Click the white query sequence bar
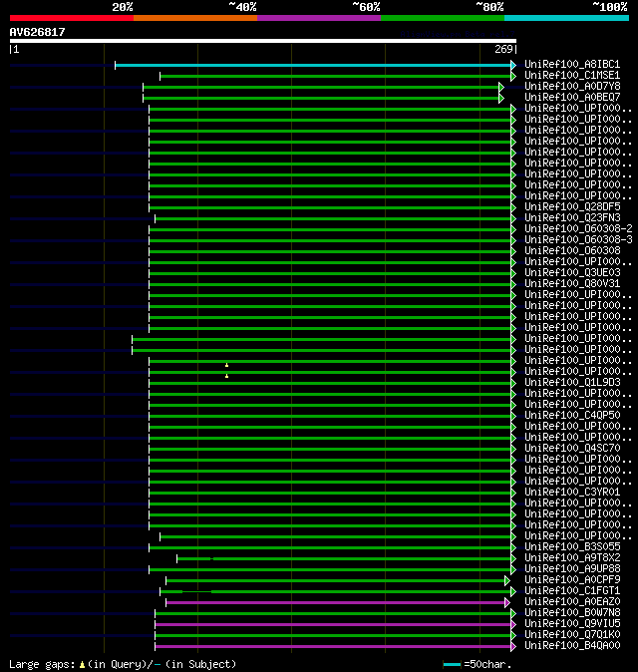Image resolution: width=638 pixels, height=672 pixels. tap(263, 41)
